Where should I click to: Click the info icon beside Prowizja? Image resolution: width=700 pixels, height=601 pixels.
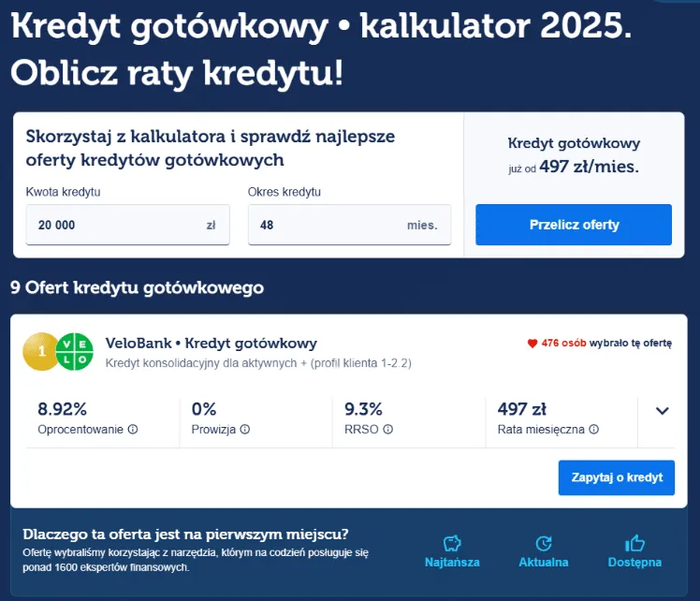245,430
